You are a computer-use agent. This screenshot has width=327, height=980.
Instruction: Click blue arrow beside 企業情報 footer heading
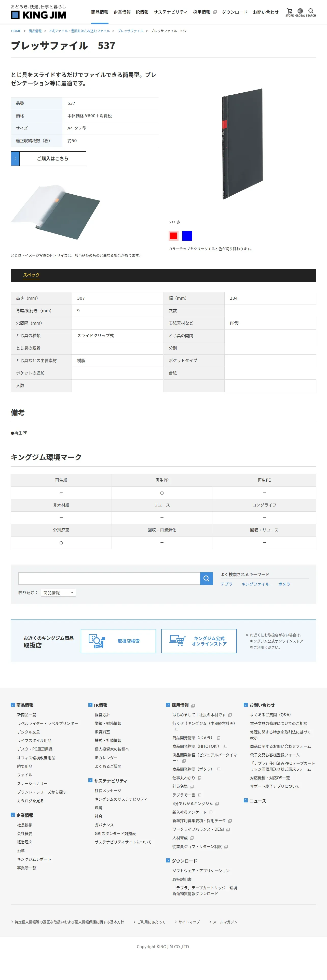(12, 815)
